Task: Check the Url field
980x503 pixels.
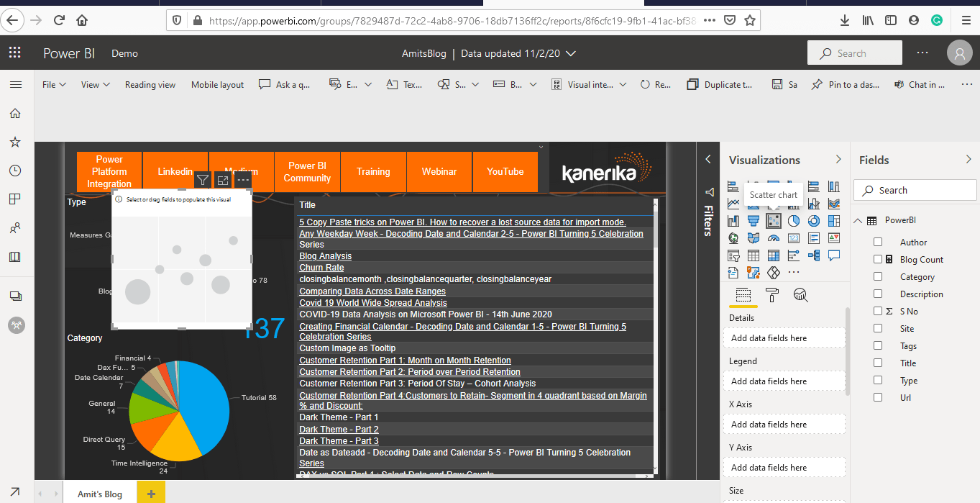Action: tap(878, 398)
